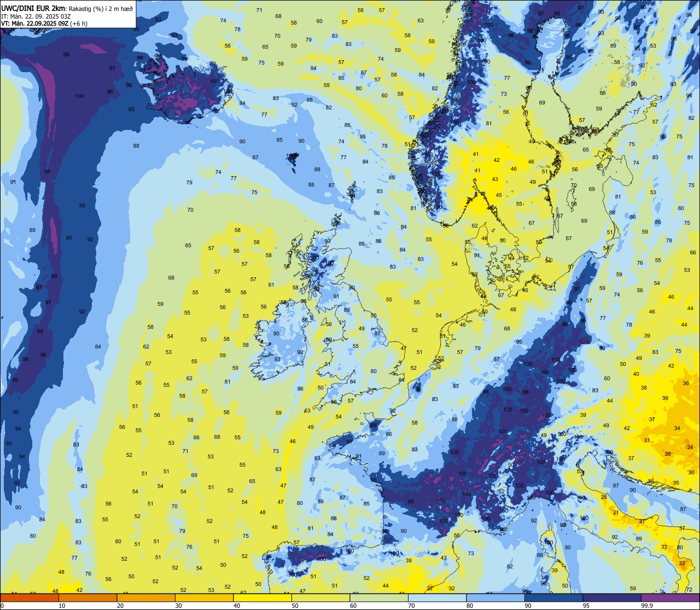Click the humidity value "22" on the map
Viewport: 700px width, 610px height.
(682, 563)
